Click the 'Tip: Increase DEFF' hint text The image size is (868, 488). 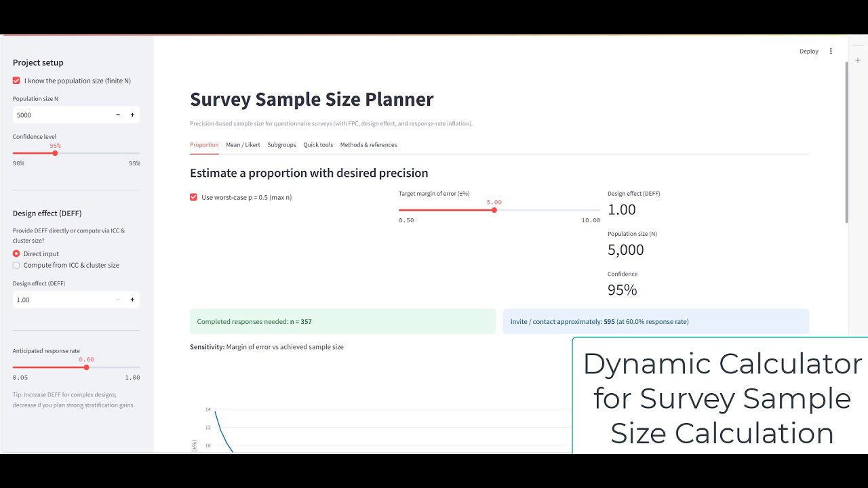(x=73, y=400)
